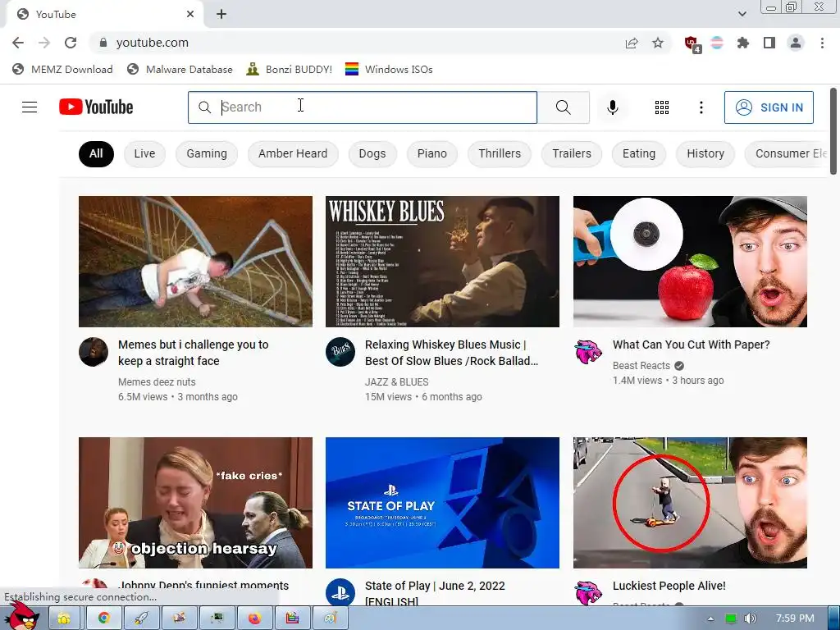This screenshot has height=630, width=840.
Task: Select the All filter chip
Action: pyautogui.click(x=96, y=153)
